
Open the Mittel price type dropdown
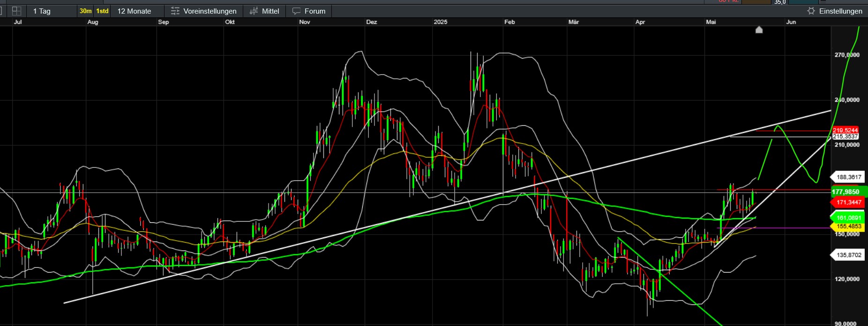270,11
